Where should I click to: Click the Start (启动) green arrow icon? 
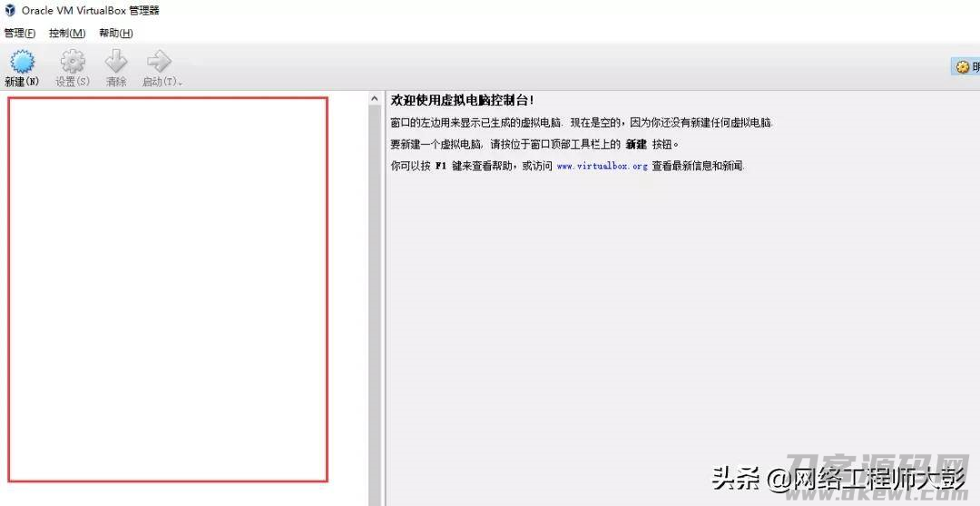pos(159,63)
